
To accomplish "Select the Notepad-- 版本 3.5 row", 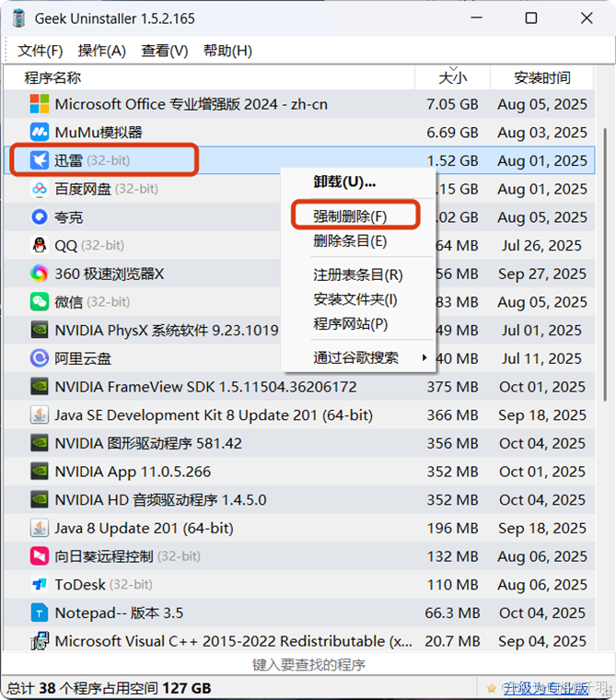I will coord(299,612).
